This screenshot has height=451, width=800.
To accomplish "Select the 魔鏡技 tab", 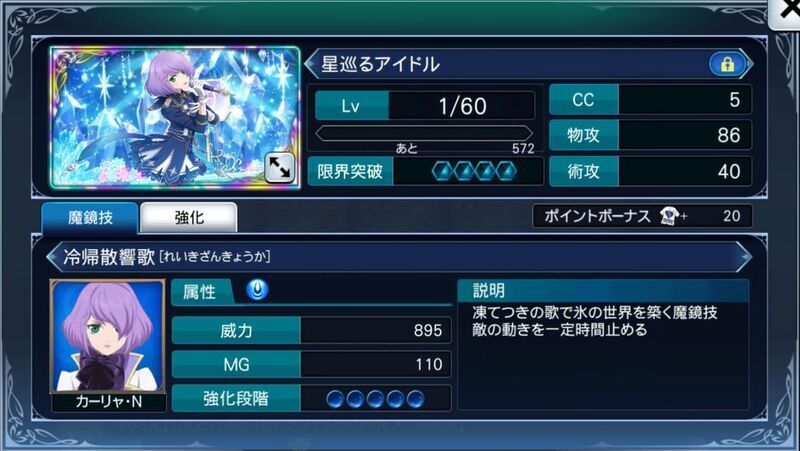I will click(x=90, y=218).
